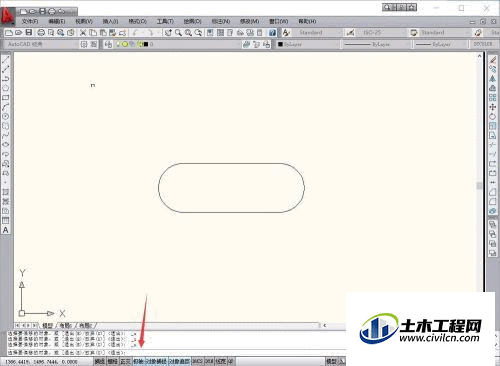Toggle Lineweight display in status bar

point(220,361)
